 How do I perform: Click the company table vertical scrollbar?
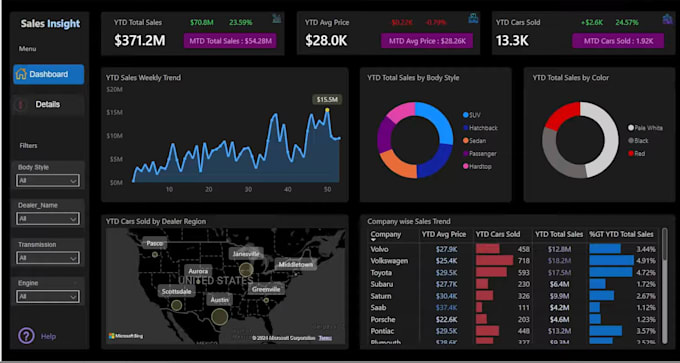[x=665, y=286]
